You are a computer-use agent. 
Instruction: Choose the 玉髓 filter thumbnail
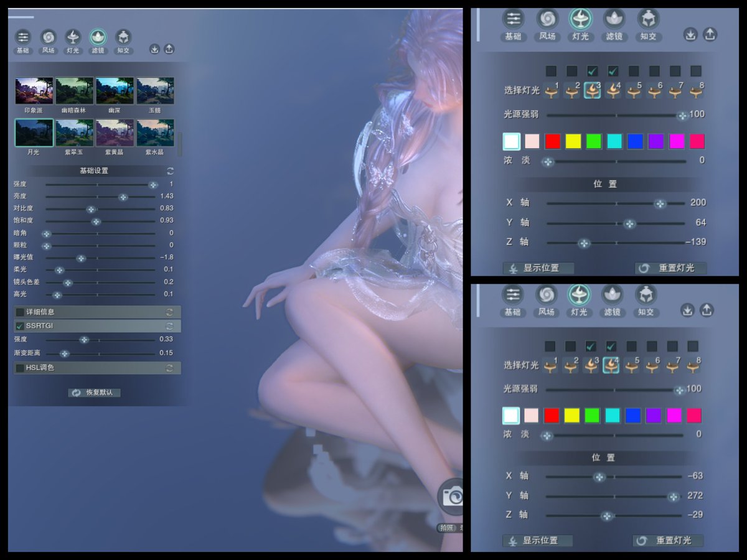point(155,91)
